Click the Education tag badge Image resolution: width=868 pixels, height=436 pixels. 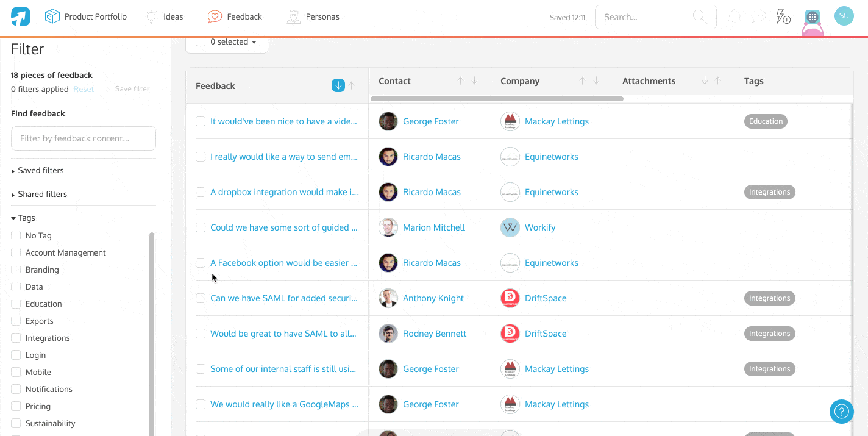(766, 121)
